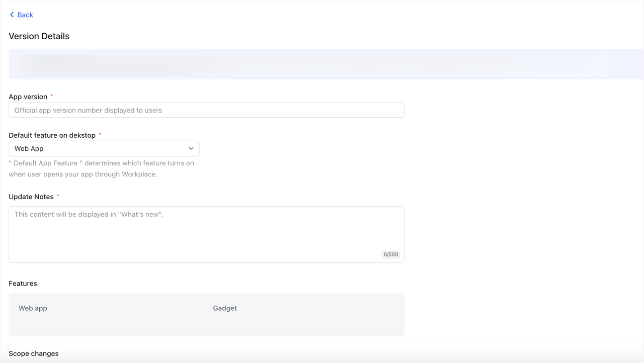This screenshot has height=363, width=644.
Task: Select Web app in Features panel
Action: 33,308
